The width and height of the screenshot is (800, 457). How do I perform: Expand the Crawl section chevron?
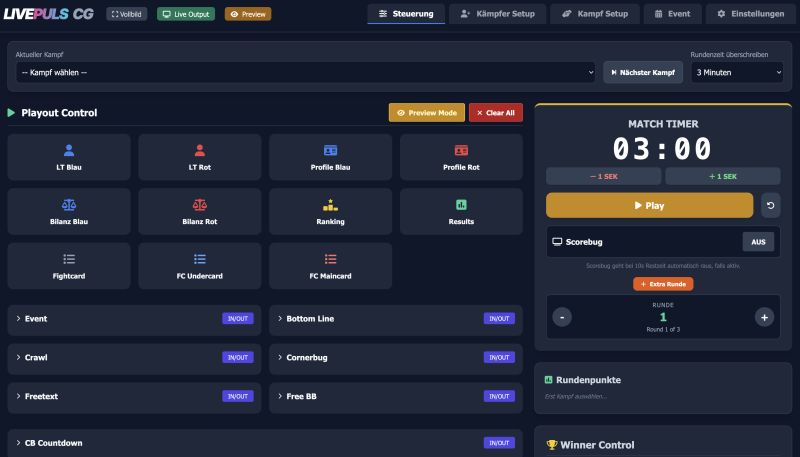pos(18,357)
